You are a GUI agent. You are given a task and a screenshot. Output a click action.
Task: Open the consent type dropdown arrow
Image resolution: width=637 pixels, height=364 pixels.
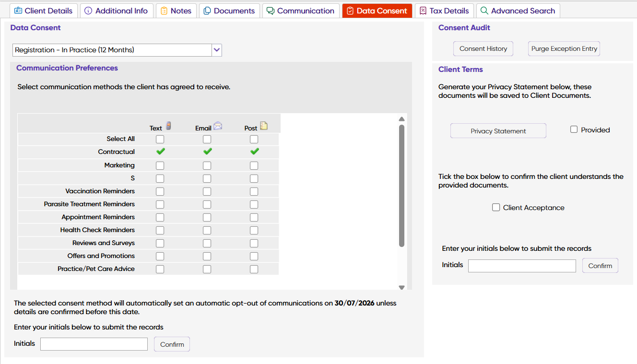(217, 50)
